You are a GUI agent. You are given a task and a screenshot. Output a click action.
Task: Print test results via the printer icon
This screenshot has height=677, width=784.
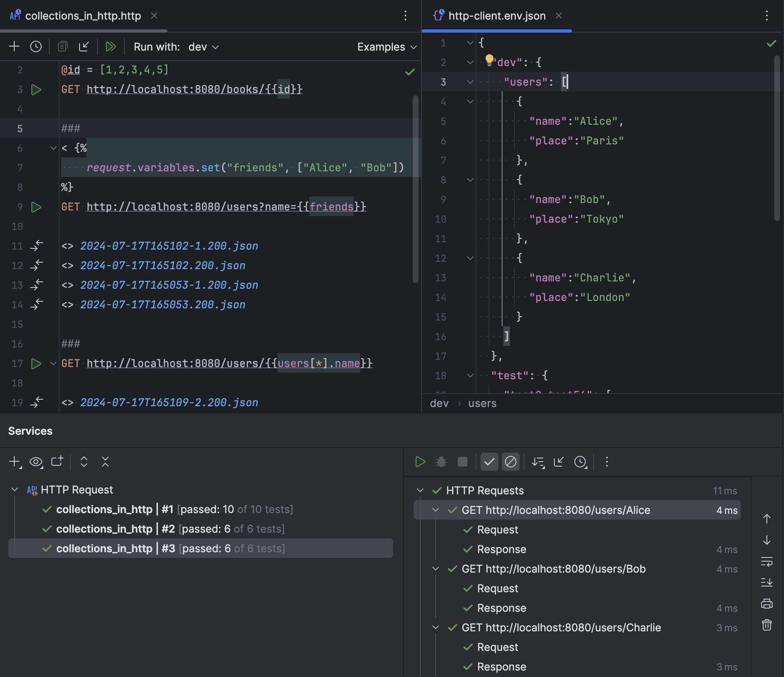(767, 604)
